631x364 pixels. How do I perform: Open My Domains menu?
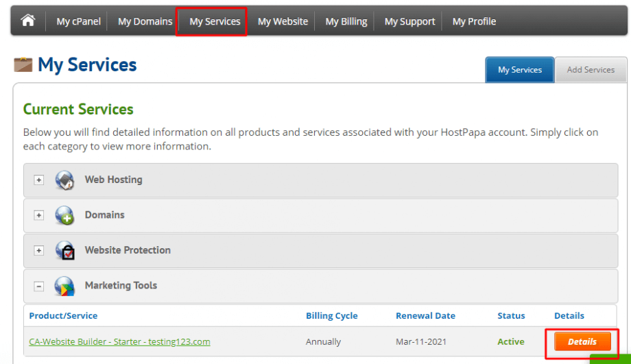pos(145,21)
